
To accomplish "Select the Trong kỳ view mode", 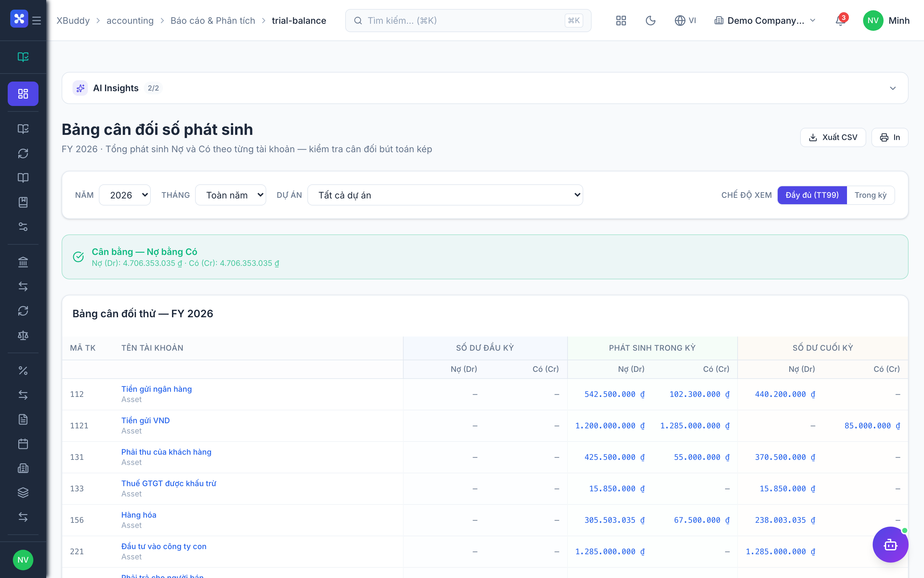I will pos(870,195).
